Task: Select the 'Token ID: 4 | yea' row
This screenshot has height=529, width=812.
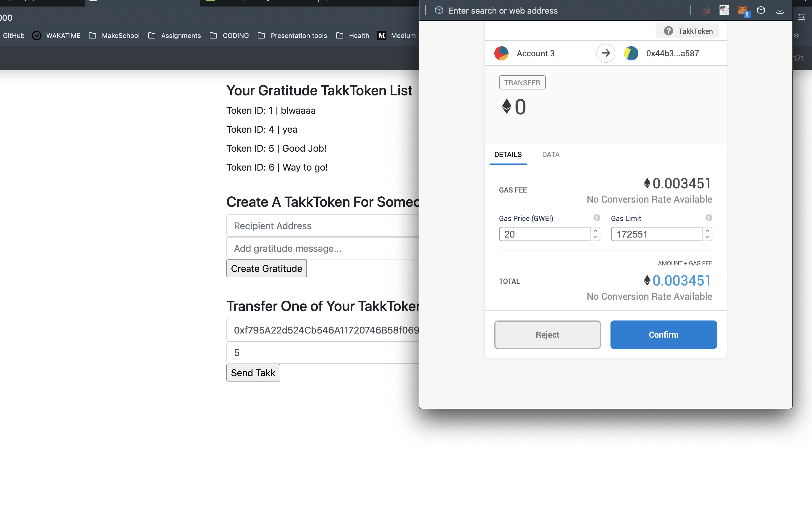Action: click(262, 129)
